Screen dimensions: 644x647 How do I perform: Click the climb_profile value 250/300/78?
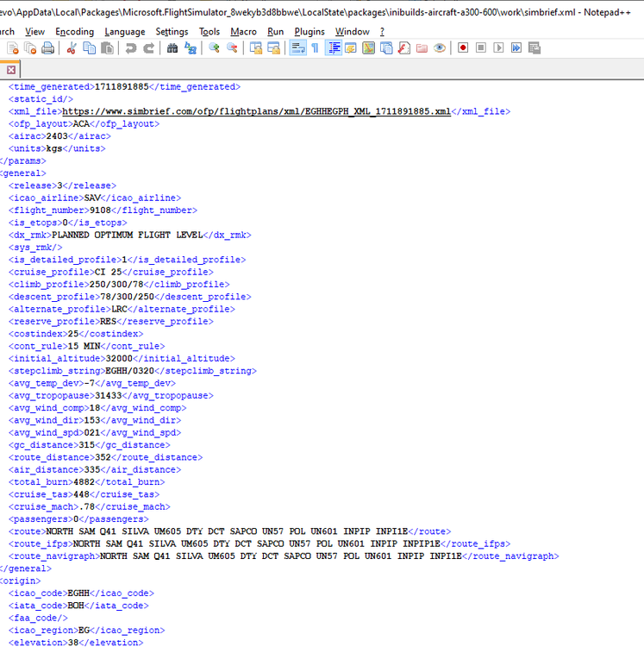(x=116, y=285)
